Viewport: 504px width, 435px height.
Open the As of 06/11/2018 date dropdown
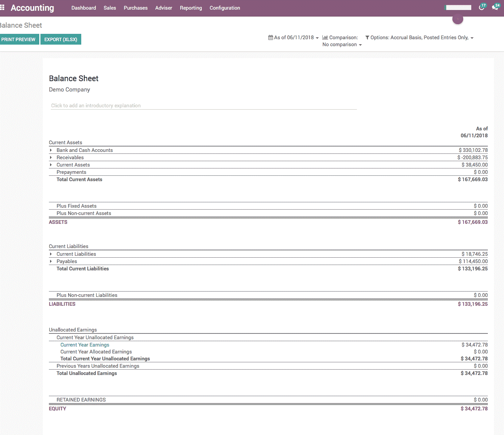point(295,37)
